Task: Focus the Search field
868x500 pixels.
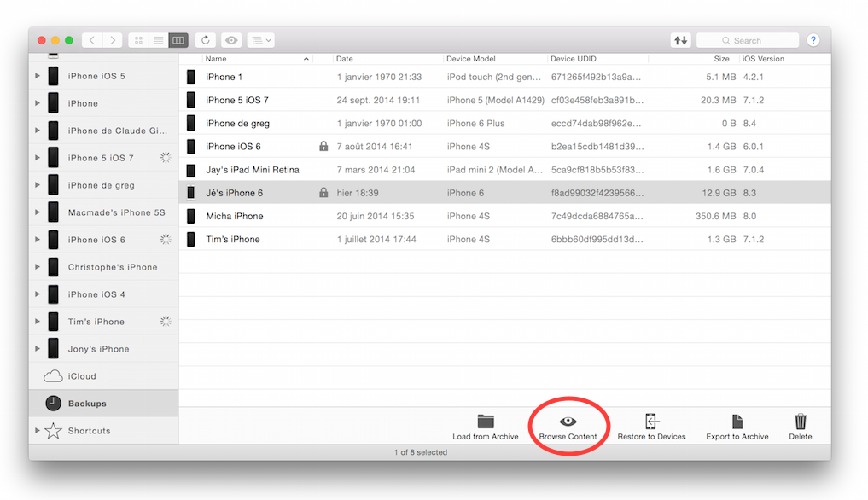Action: coord(748,40)
